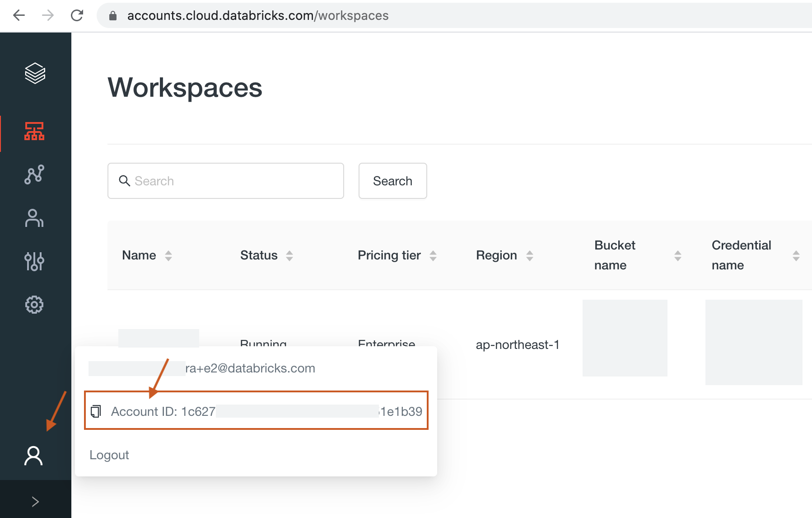
Task: Sort the Credential name column
Action: 798,255
